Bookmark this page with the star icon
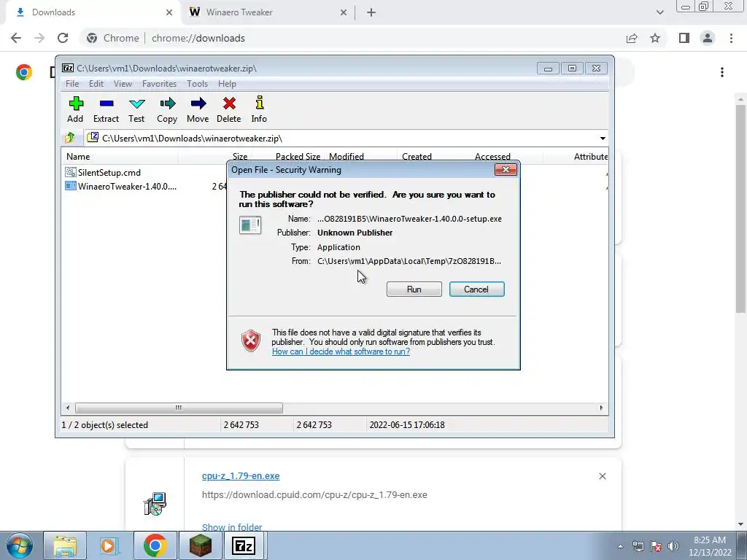This screenshot has height=560, width=747. click(x=656, y=38)
